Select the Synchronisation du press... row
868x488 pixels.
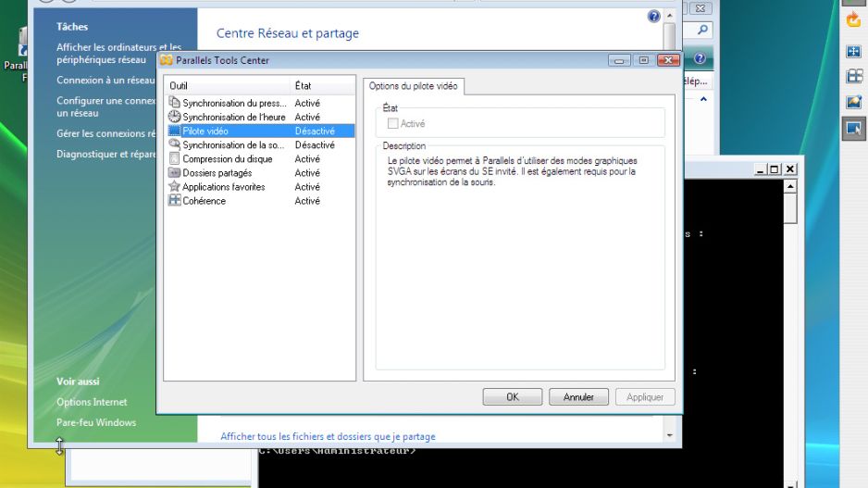pos(260,103)
